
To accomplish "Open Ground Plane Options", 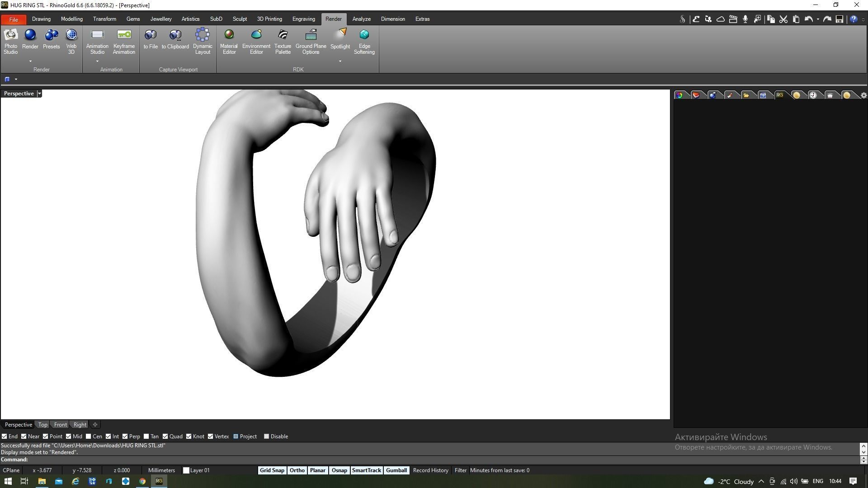I will pos(311,42).
